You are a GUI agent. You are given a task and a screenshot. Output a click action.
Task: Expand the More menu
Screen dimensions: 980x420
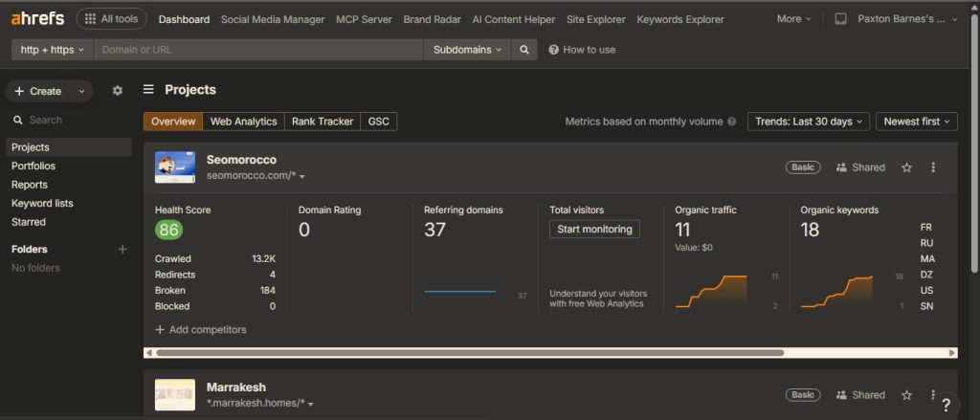point(793,19)
